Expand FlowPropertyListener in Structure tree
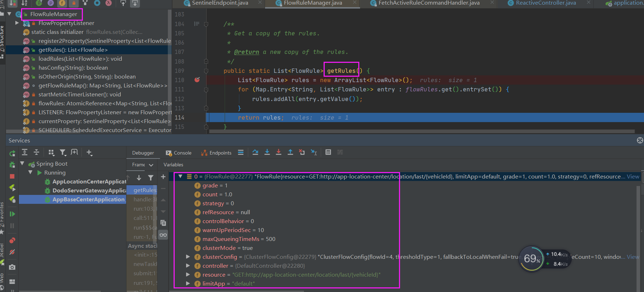Viewport: 644px width, 292px height. 17,23
